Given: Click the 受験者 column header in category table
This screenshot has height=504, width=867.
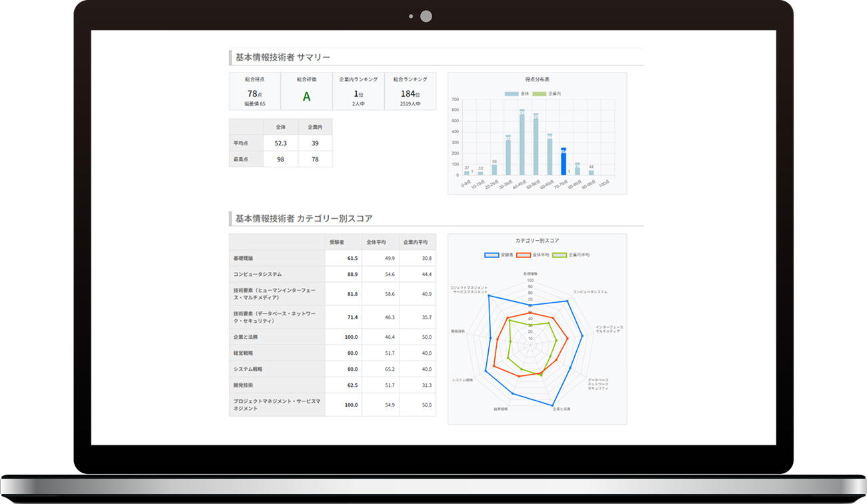Looking at the screenshot, I should (343, 242).
